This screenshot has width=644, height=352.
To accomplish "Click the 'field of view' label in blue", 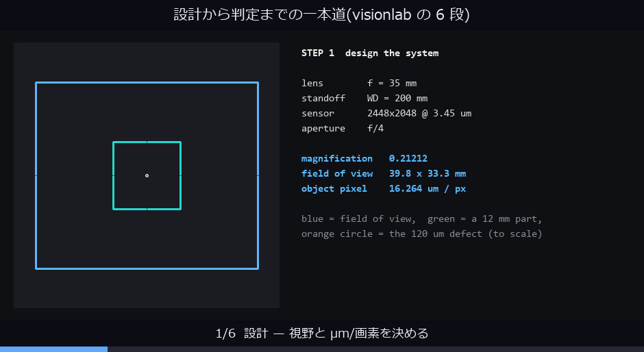I will click(337, 173).
